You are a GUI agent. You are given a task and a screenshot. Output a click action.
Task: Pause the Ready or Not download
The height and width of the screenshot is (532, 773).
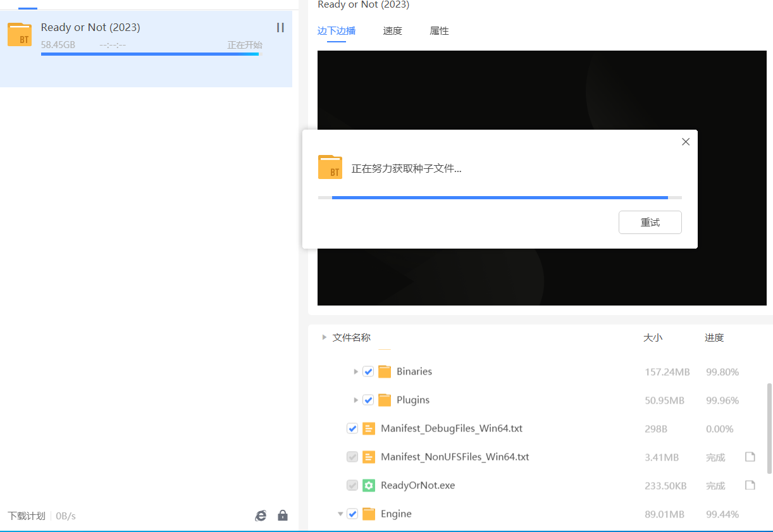(280, 28)
